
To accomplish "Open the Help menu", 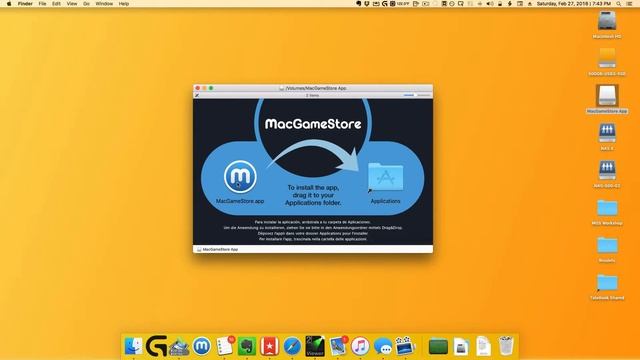I will tap(124, 4).
